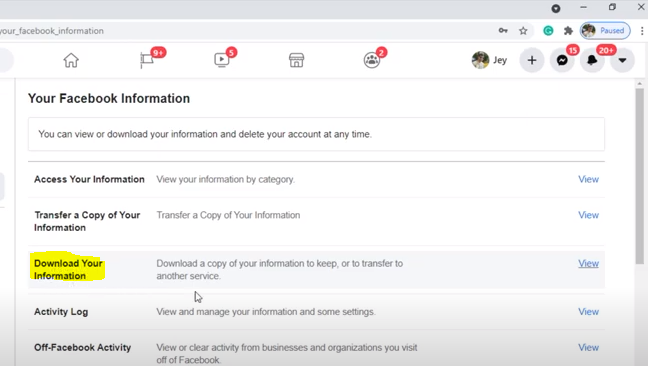Screen dimensions: 648x366
Task: Click the address bar URL
Action: [52, 31]
